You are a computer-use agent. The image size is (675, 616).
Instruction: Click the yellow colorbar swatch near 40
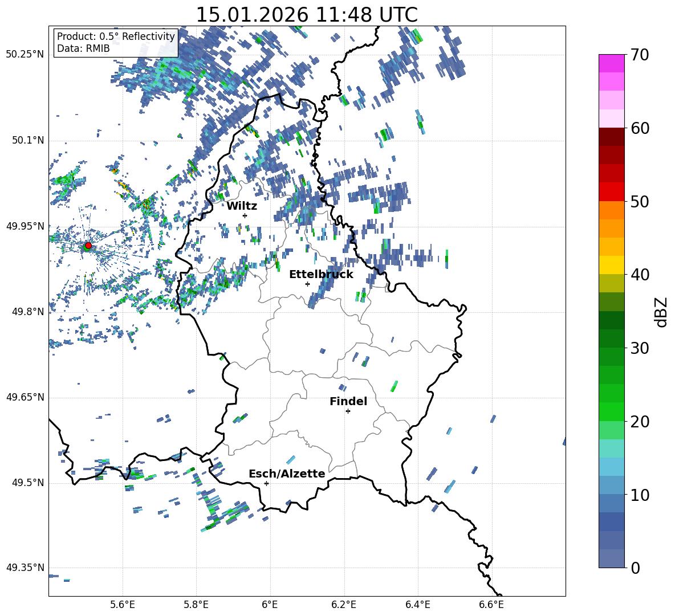coord(611,265)
